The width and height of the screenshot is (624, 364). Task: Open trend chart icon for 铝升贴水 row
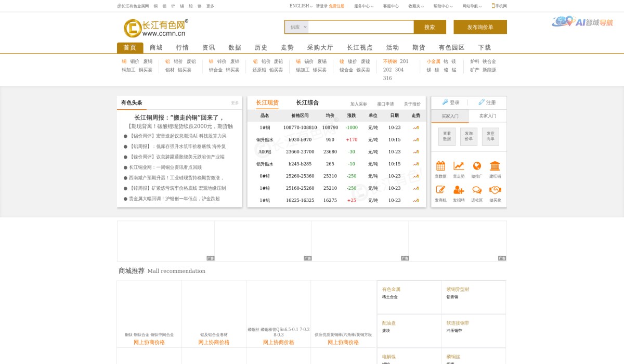tap(416, 164)
